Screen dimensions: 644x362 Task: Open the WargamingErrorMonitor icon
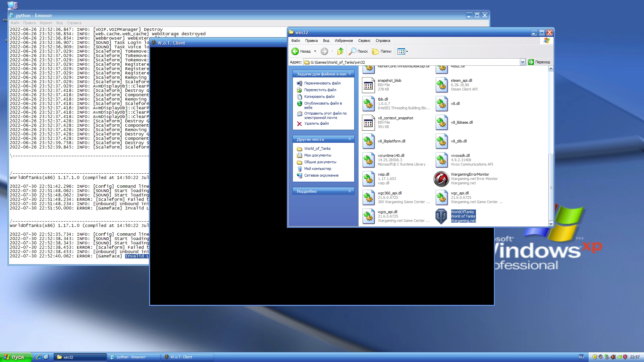coord(441,179)
